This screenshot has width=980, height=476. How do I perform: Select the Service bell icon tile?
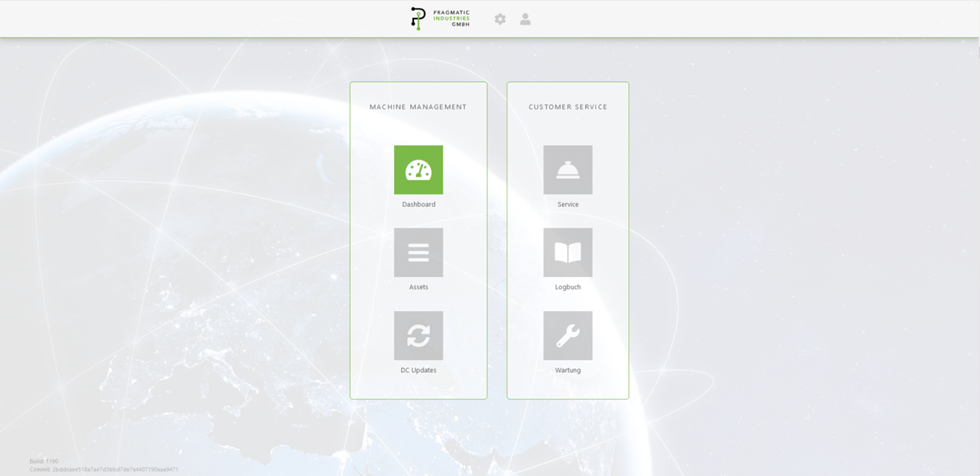567,170
